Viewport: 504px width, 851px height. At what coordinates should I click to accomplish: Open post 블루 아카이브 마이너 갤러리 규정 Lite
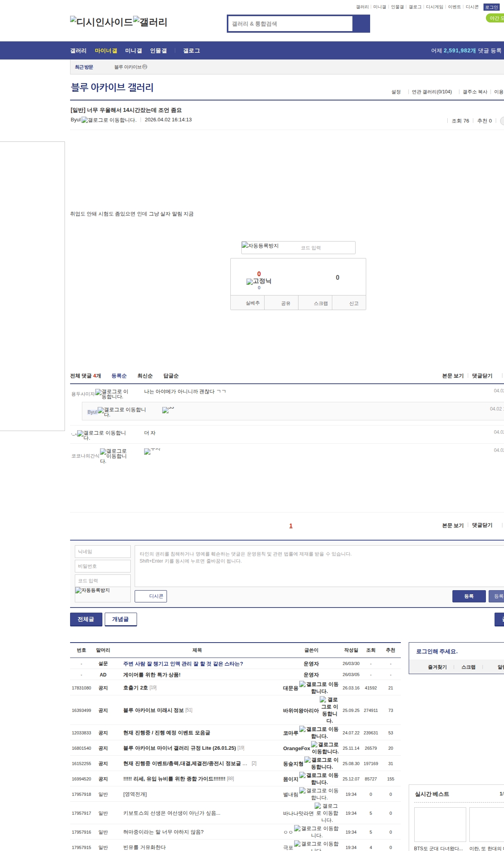tap(180, 748)
